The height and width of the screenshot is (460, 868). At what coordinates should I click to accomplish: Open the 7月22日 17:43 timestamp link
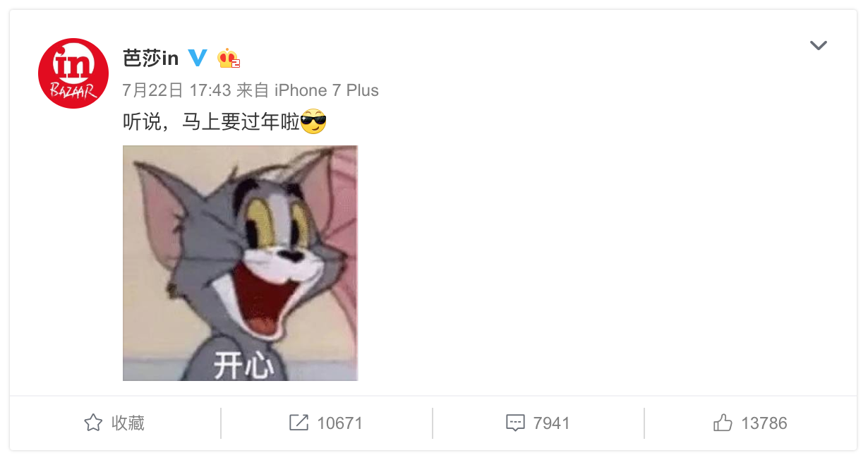click(x=176, y=90)
